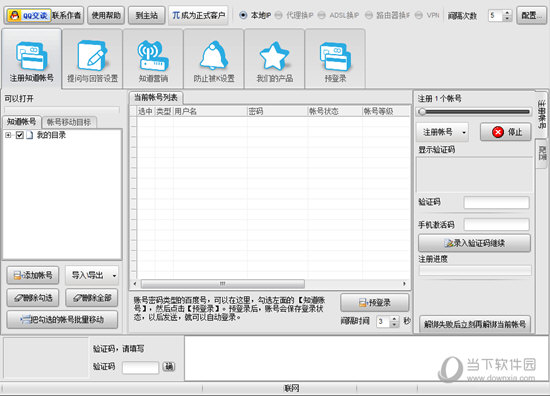Click the 选中 column header
This screenshot has width=550, height=396.
pos(146,112)
